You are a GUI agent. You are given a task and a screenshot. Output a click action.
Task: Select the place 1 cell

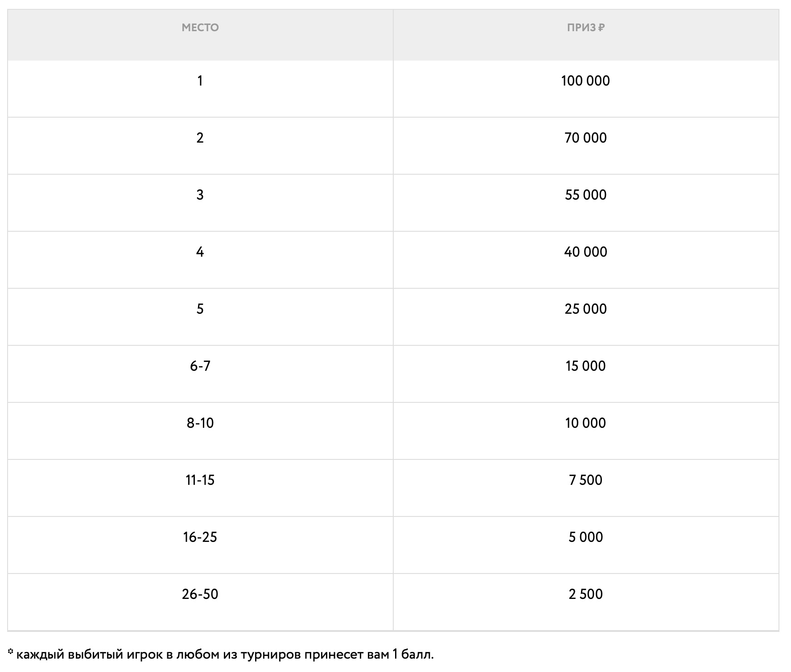coord(200,81)
